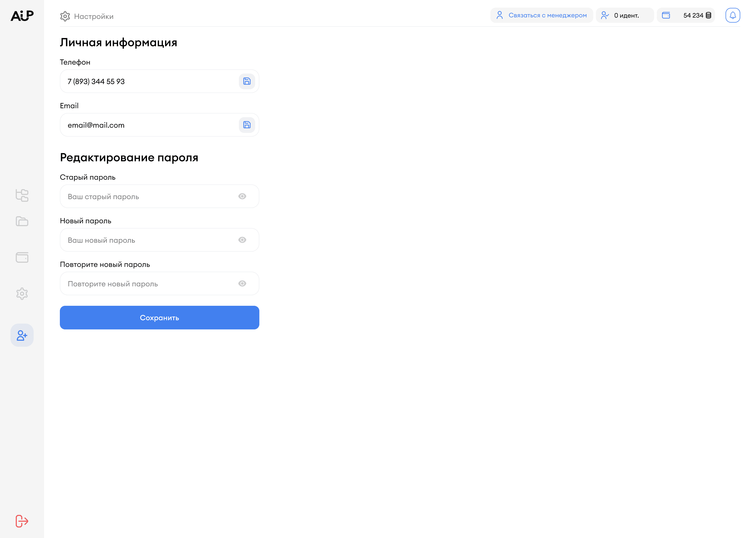Open notifications bell
Viewport: 756px width, 538px height.
732,15
